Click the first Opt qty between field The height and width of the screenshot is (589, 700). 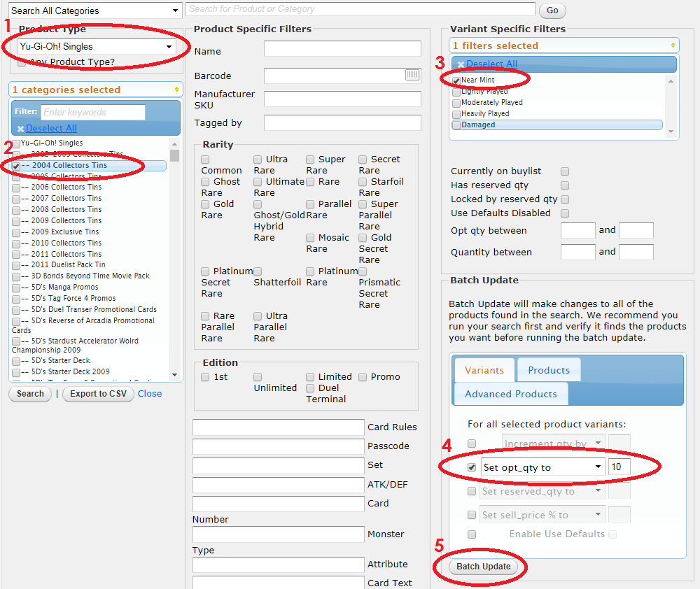[577, 230]
